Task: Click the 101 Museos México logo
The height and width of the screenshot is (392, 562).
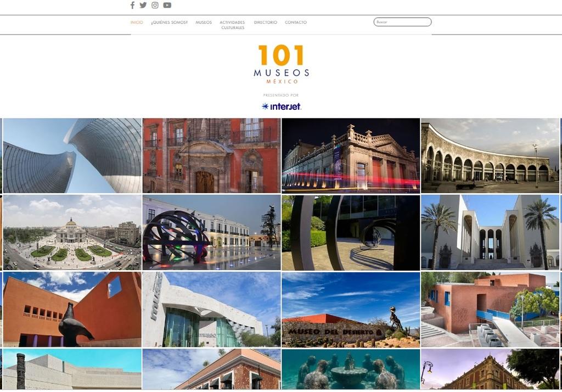Action: pos(281,64)
